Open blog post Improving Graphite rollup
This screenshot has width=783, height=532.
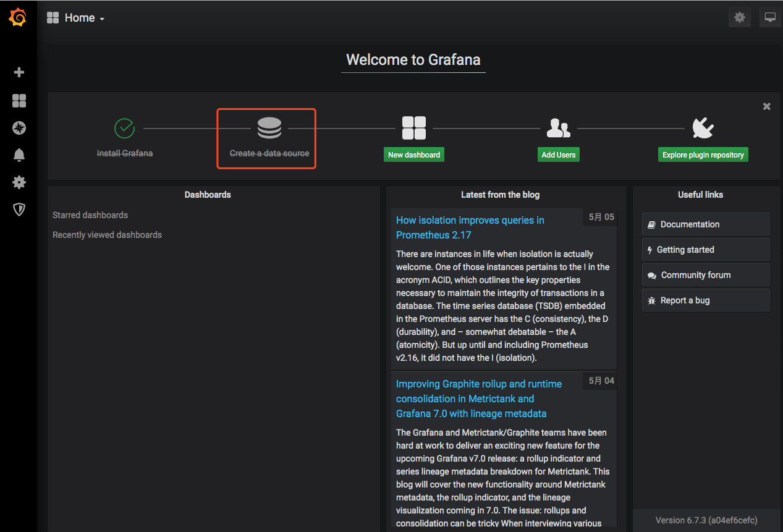(x=479, y=399)
